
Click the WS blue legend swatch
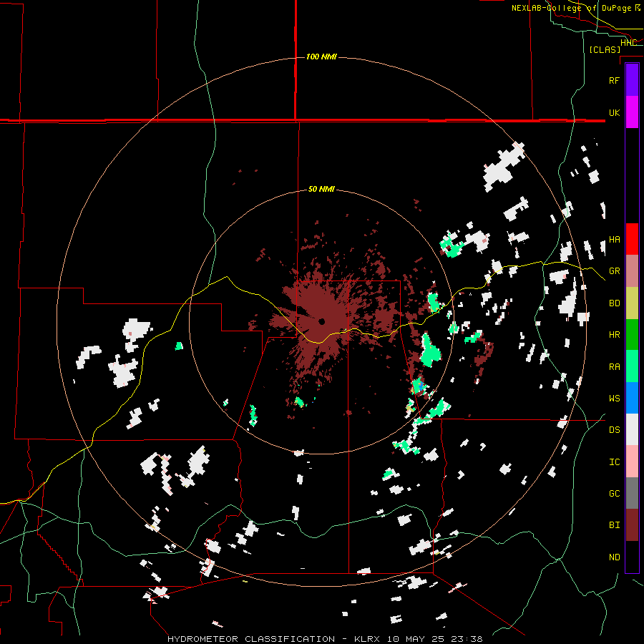pyautogui.click(x=632, y=398)
